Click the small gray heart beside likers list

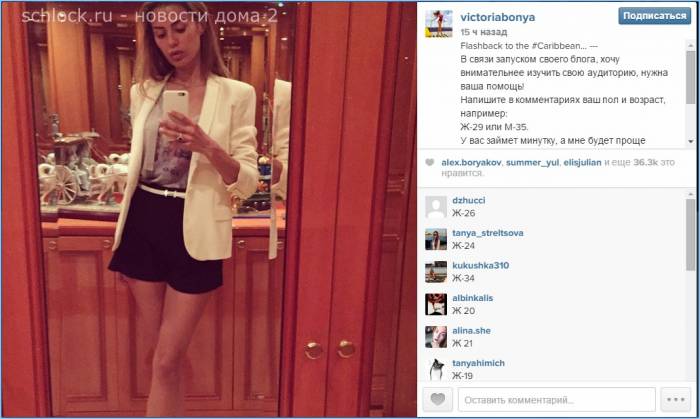tap(429, 162)
